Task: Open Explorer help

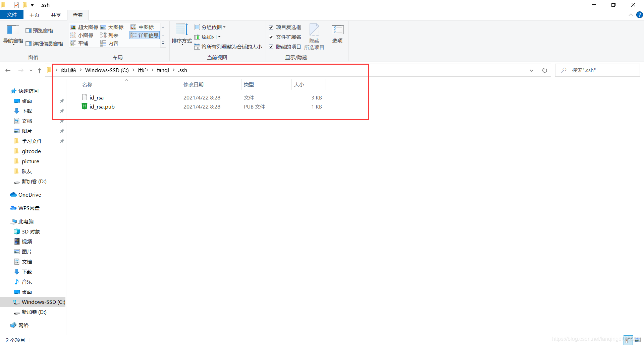Action: click(x=640, y=15)
